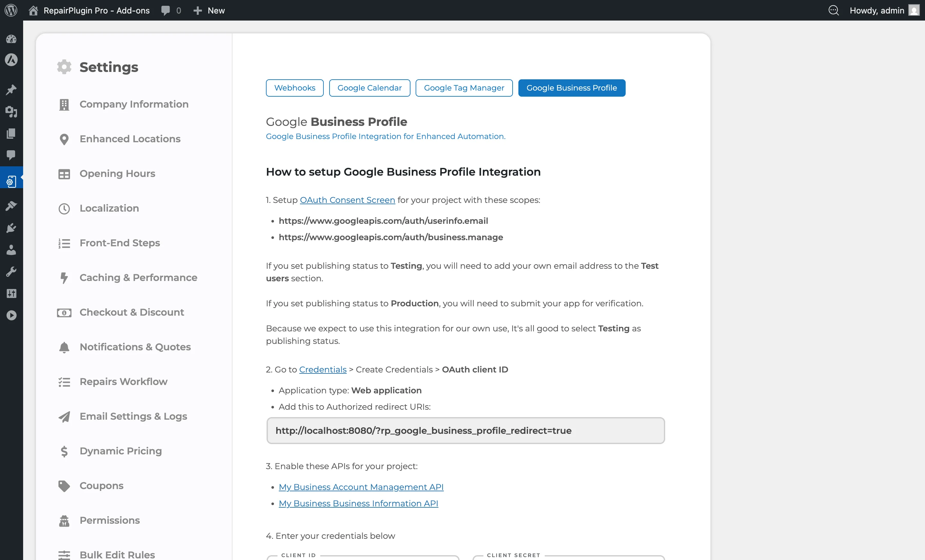Click inside the Client ID field
Viewport: 925px width, 560px height.
[x=362, y=558]
